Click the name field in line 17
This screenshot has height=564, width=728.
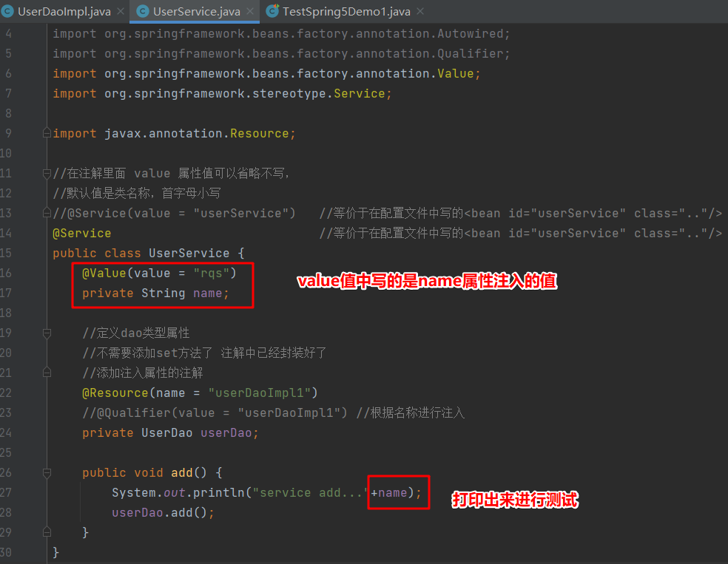tap(208, 293)
